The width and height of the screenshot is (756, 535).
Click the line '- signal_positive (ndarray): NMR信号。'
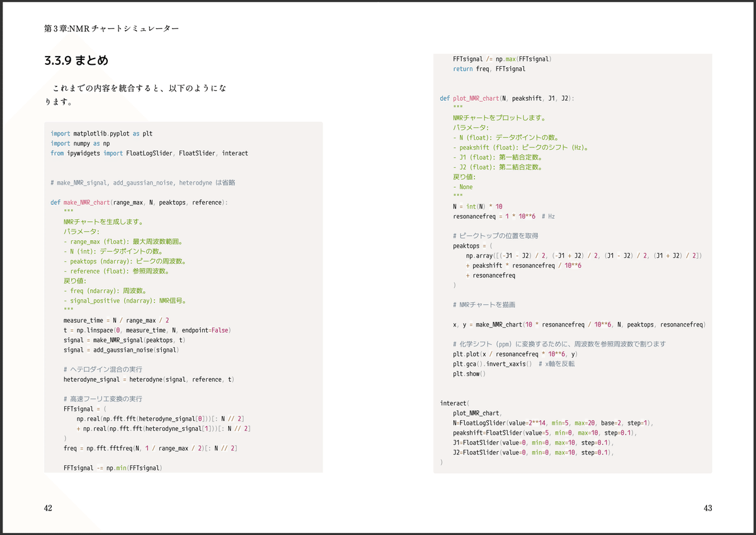(x=125, y=301)
